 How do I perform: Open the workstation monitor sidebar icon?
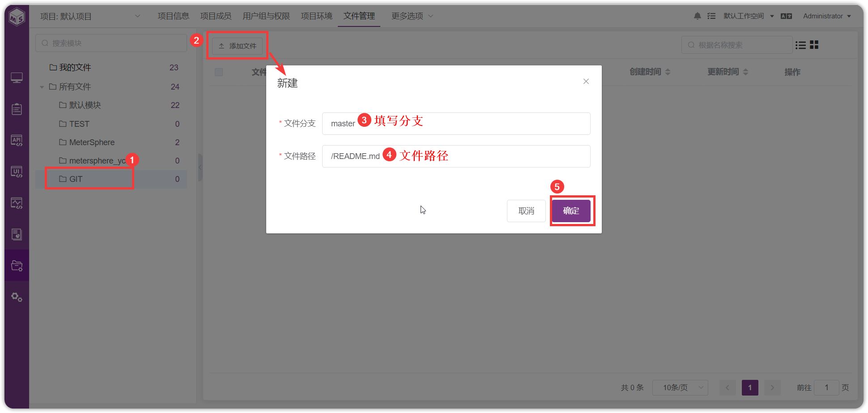coord(17,78)
